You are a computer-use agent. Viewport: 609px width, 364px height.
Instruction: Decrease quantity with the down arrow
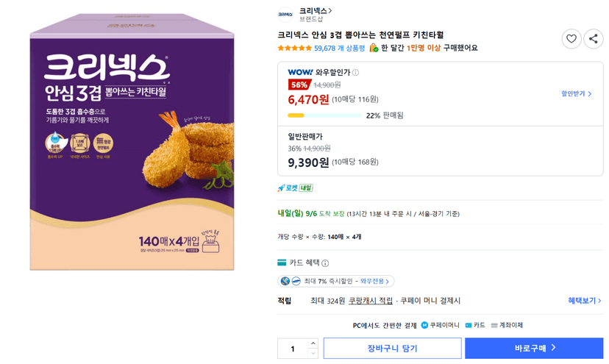313,353
